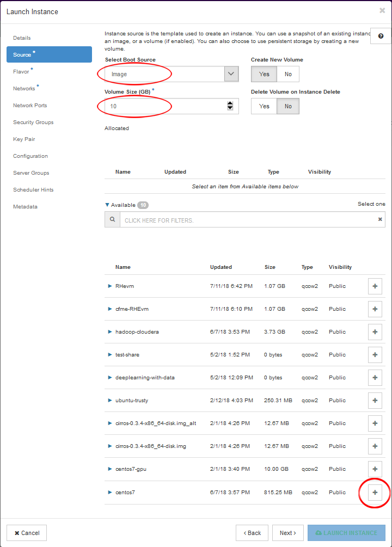Sort available images by Size header
This screenshot has height=547, width=392.
coord(270,267)
